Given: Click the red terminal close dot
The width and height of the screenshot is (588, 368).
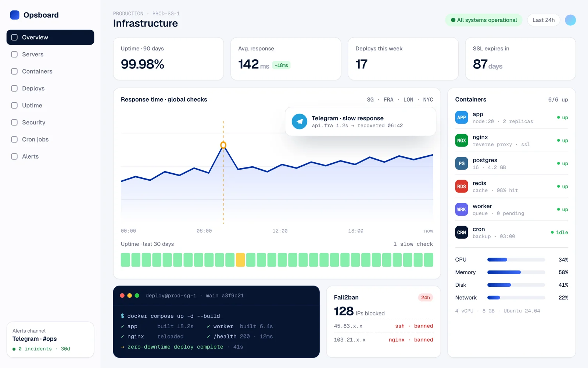Looking at the screenshot, I should coord(122,296).
